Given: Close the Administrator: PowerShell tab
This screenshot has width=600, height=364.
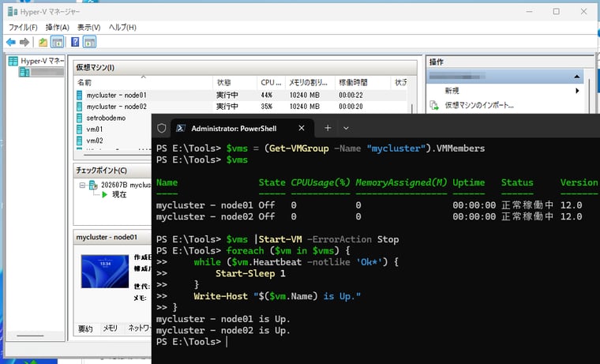Looking at the screenshot, I should (x=302, y=128).
